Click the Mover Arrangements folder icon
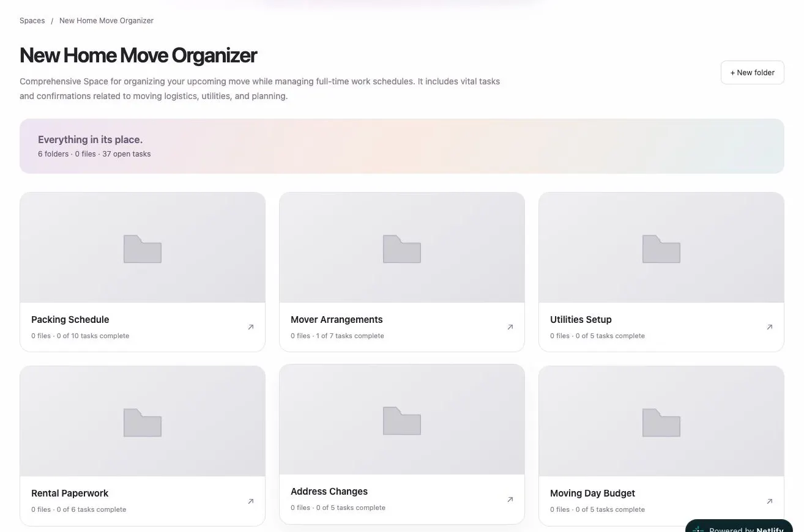 pyautogui.click(x=402, y=249)
